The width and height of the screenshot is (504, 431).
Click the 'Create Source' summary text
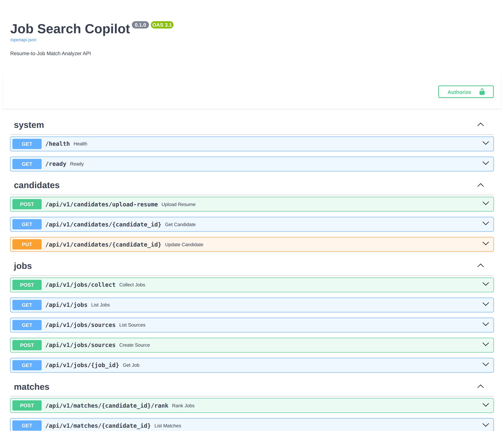pyautogui.click(x=135, y=345)
